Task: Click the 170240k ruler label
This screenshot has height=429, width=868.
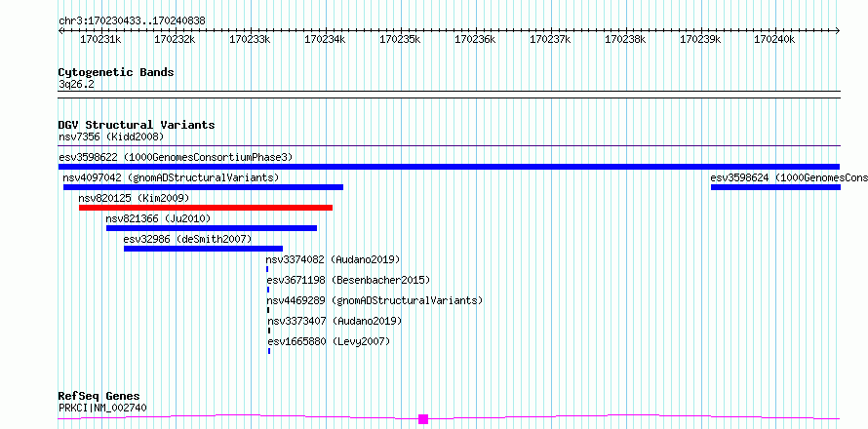Action: click(x=775, y=39)
